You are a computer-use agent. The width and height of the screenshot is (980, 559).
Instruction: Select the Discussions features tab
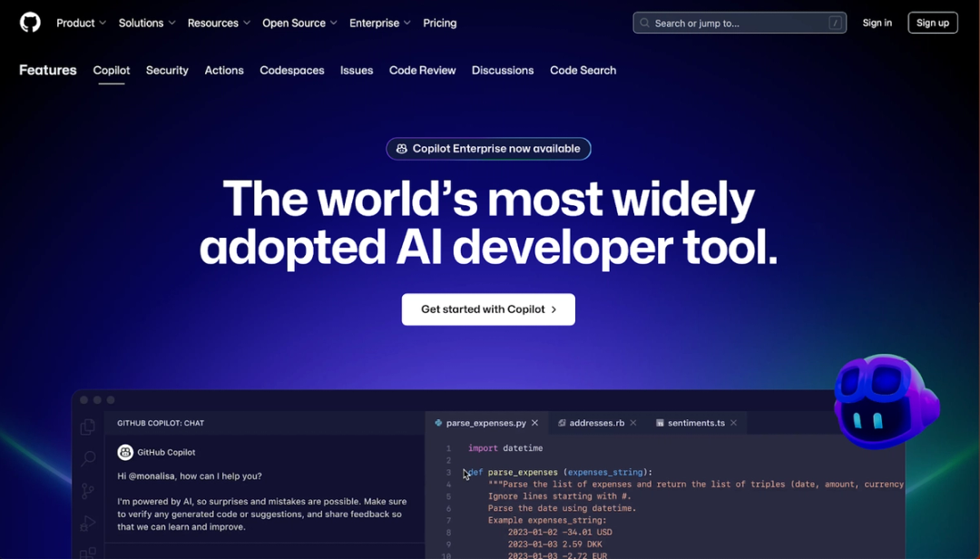pyautogui.click(x=503, y=71)
